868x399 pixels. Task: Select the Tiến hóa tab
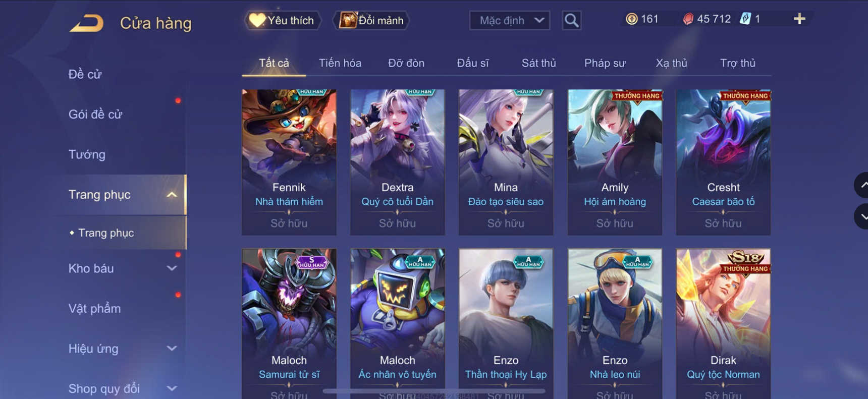point(340,63)
